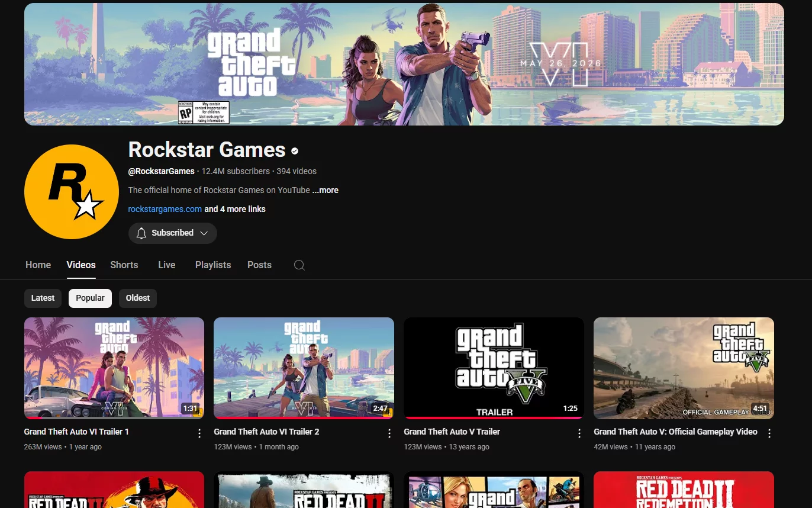Click '123M views • 1 month ago' text
Screen dimensions: 812x508
click(x=256, y=447)
